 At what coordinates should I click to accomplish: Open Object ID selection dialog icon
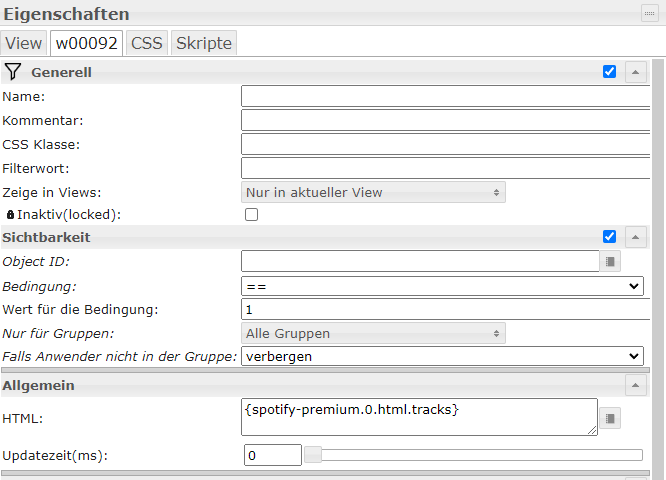(612, 261)
